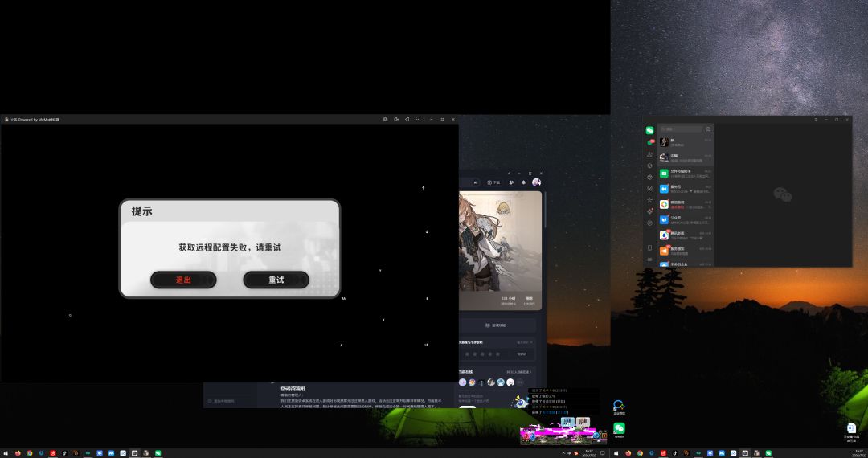Click the 重试 button in the dialog

tap(276, 280)
